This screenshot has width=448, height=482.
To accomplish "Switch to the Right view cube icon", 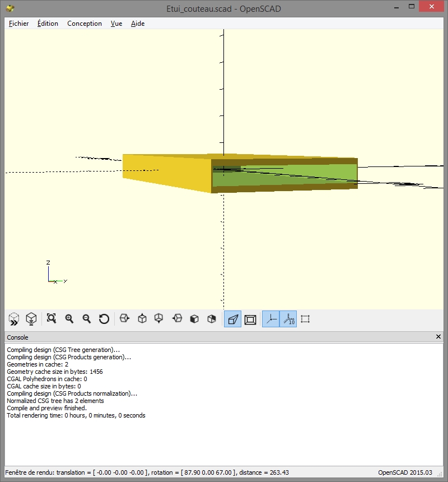I will (x=125, y=319).
